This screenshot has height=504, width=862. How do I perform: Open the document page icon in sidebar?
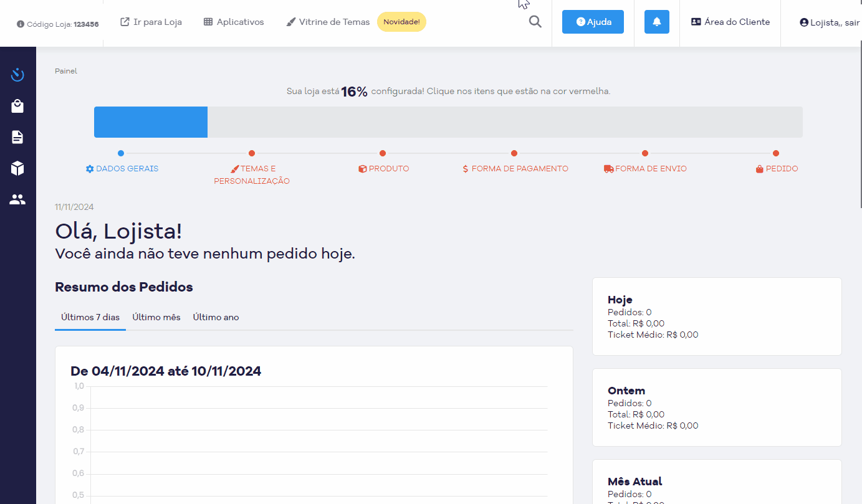pos(17,138)
